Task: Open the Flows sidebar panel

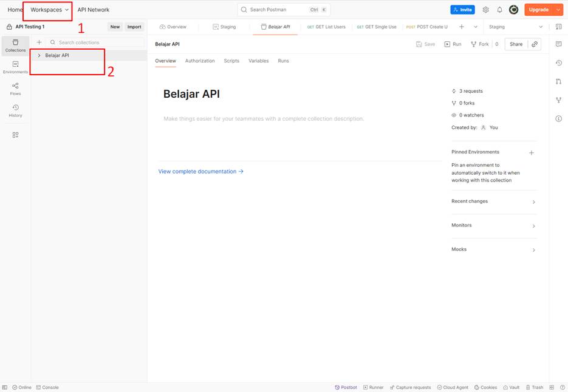Action: pos(15,89)
